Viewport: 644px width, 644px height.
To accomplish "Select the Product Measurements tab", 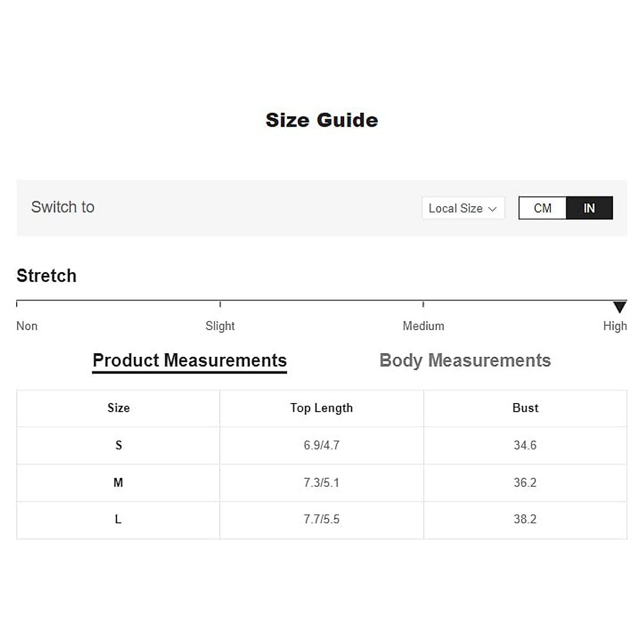I will coord(189,360).
